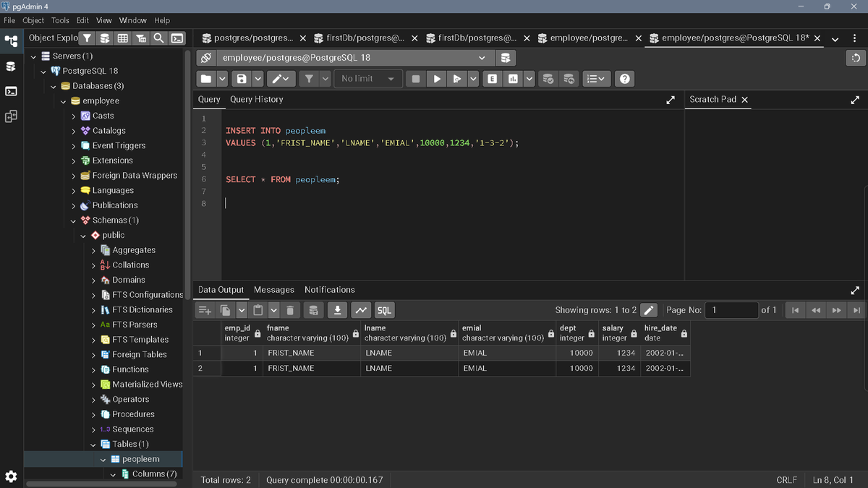Screen dimensions: 868x488
Task: Click the connection status icon beside connection name
Action: pyautogui.click(x=206, y=57)
